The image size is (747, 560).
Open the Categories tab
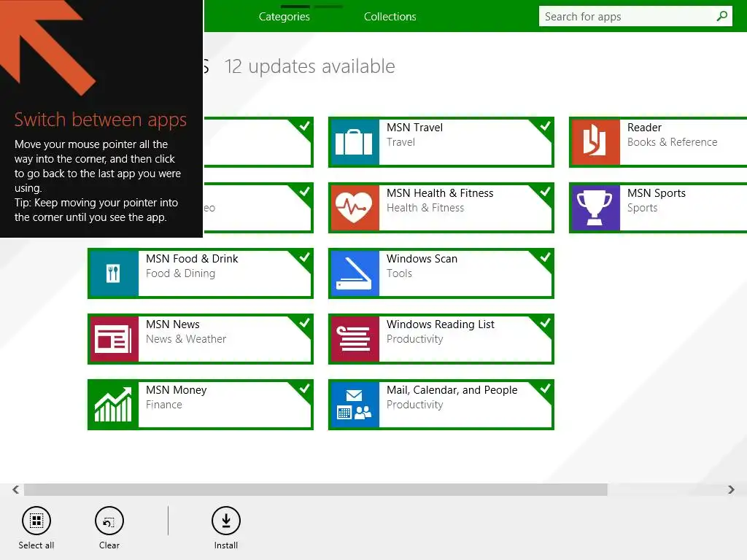(x=285, y=17)
